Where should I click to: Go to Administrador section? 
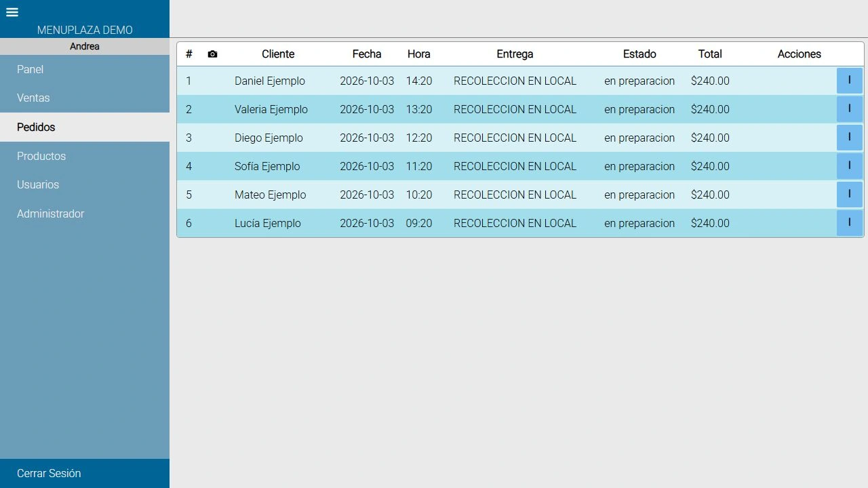[x=85, y=213]
